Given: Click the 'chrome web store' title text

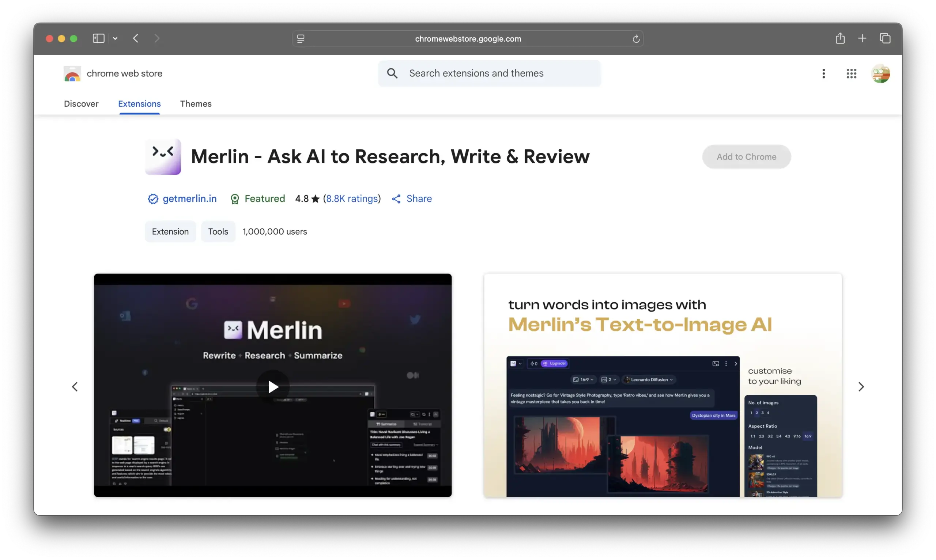Looking at the screenshot, I should click(125, 73).
